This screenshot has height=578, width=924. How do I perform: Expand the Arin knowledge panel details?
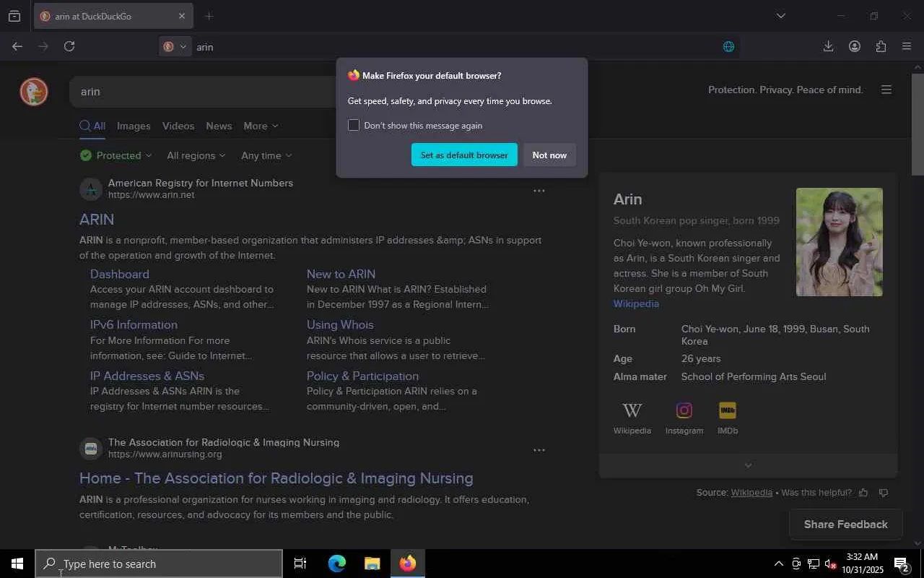748,465
